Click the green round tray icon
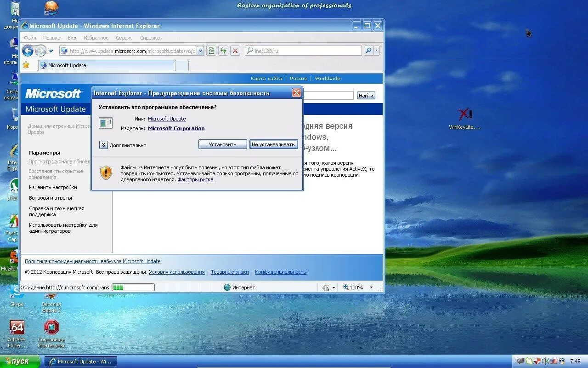Viewport: 588px width, 368px height. pyautogui.click(x=529, y=361)
